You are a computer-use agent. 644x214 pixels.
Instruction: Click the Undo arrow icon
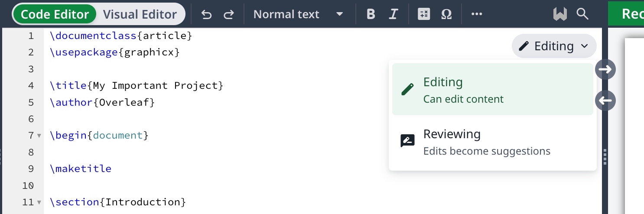(207, 14)
